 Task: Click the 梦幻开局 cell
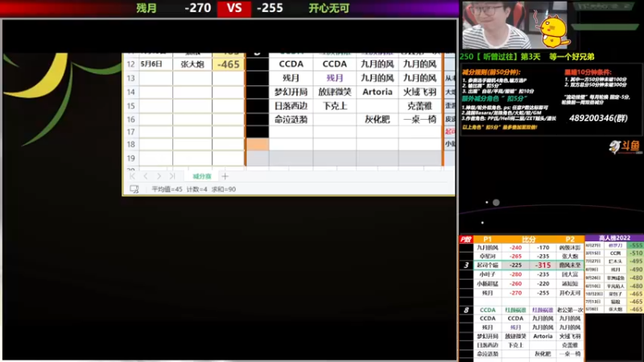pos(291,92)
